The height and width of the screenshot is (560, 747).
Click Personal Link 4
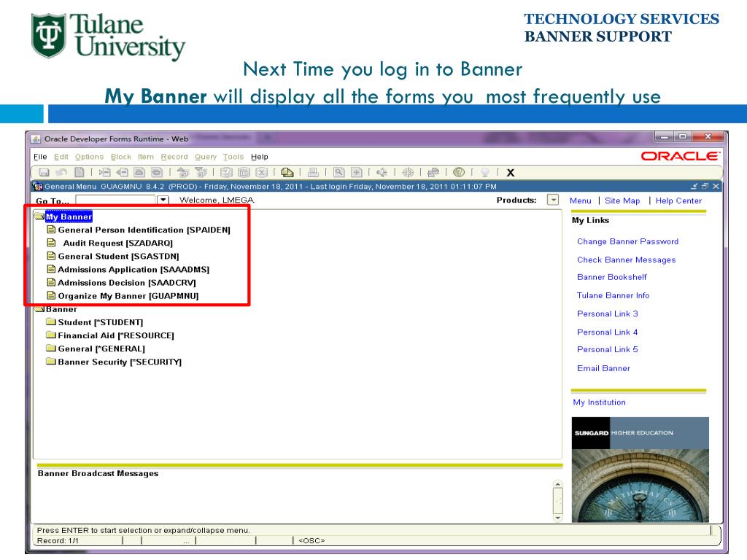pyautogui.click(x=608, y=332)
